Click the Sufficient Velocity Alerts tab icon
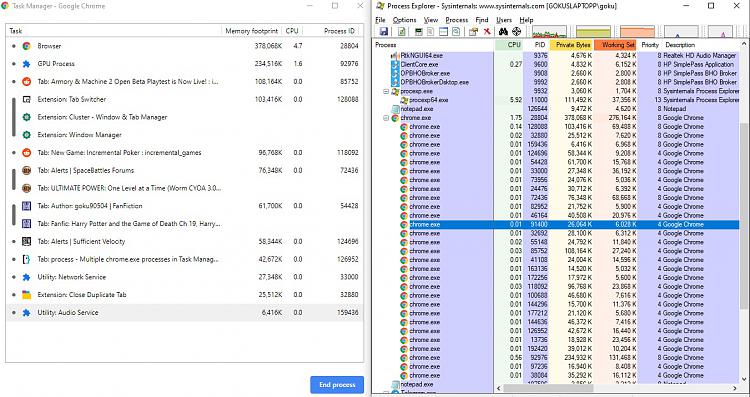Image resolution: width=750 pixels, height=397 pixels. point(27,242)
